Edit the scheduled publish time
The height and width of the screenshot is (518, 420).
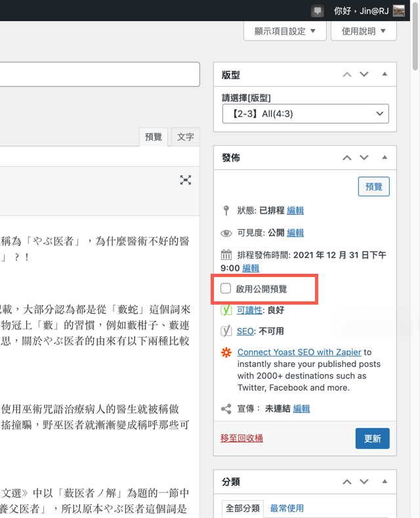[x=251, y=269]
